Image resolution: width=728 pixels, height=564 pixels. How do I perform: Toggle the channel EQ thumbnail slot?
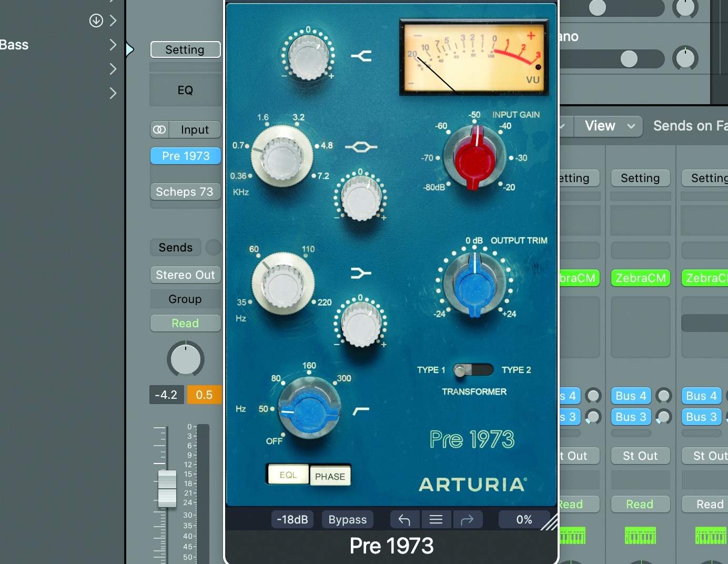point(185,90)
